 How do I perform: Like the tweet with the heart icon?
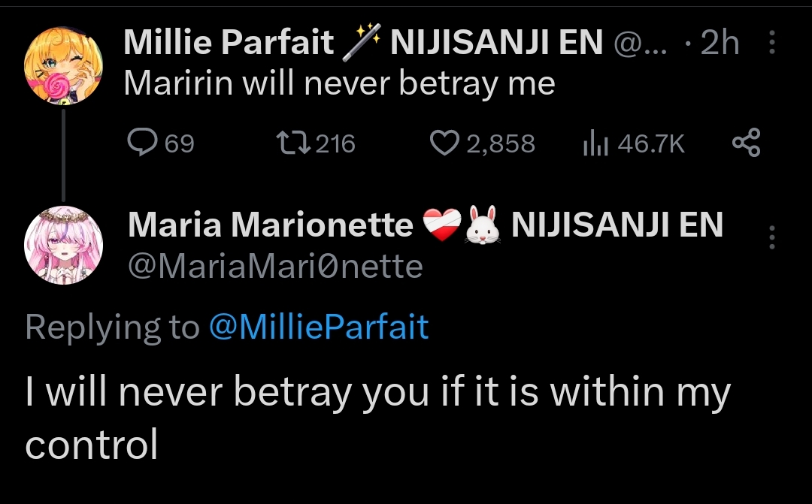point(445,143)
